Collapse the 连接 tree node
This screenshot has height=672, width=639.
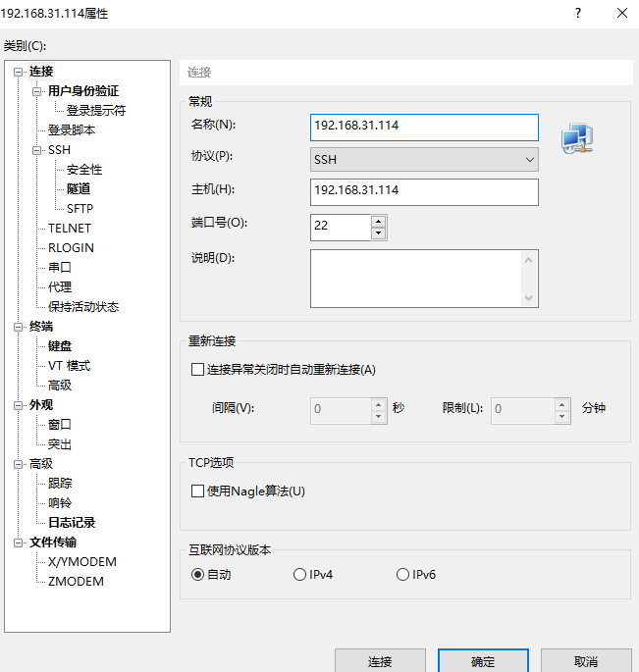(18, 72)
